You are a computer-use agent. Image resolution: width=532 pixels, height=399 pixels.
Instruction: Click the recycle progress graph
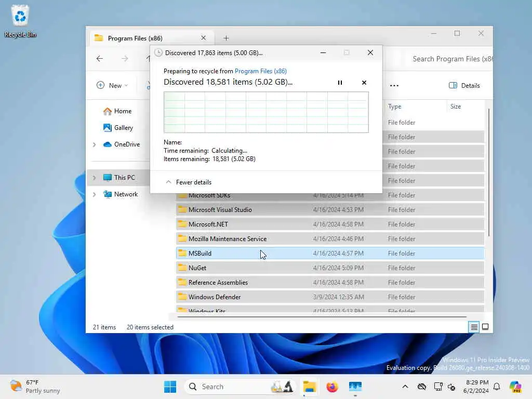tap(266, 112)
